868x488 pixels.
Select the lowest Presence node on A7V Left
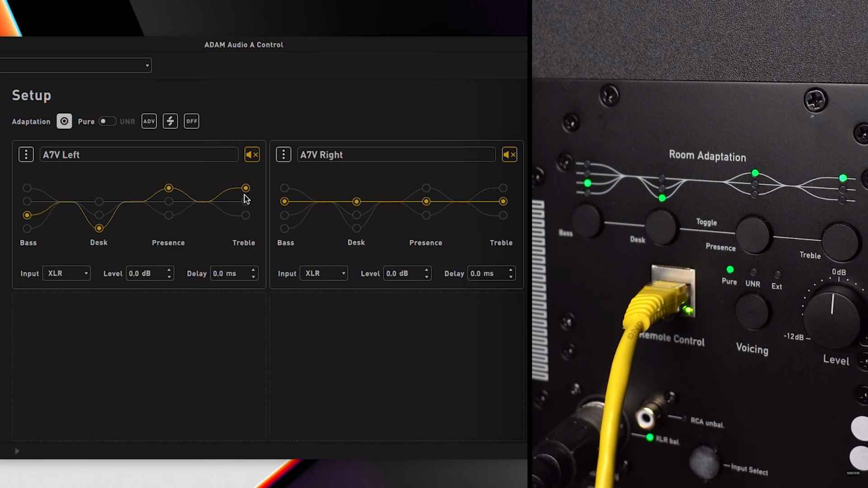click(x=169, y=216)
